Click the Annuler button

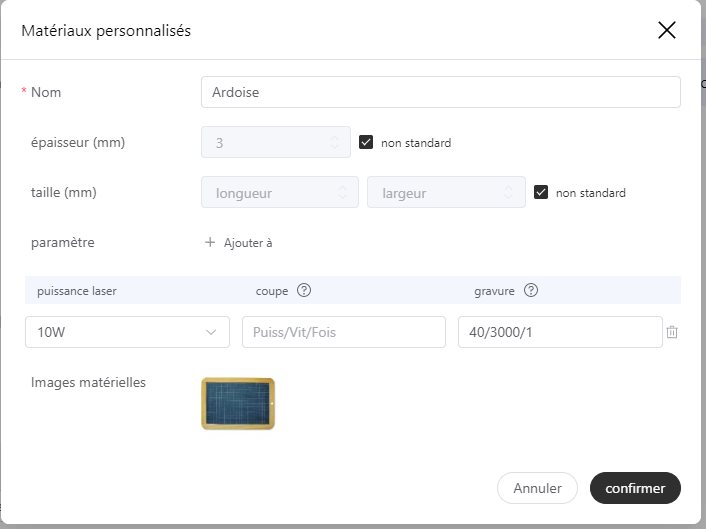pos(537,488)
